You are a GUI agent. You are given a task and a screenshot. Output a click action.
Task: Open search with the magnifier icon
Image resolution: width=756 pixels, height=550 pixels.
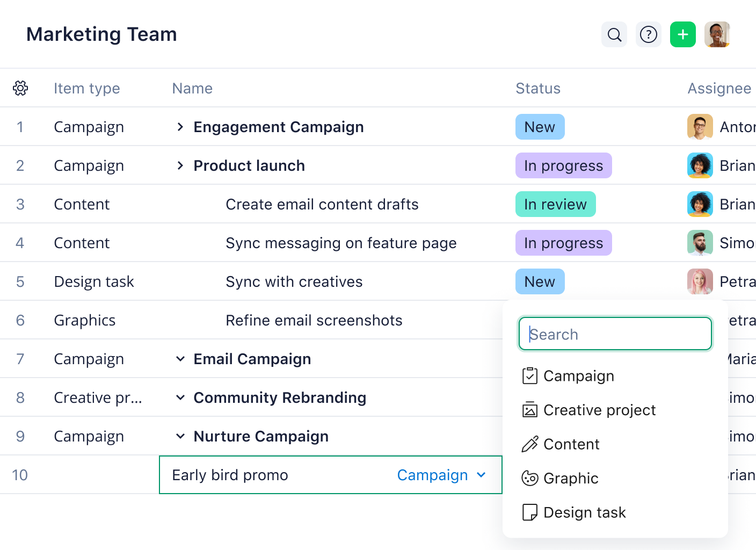(x=614, y=35)
